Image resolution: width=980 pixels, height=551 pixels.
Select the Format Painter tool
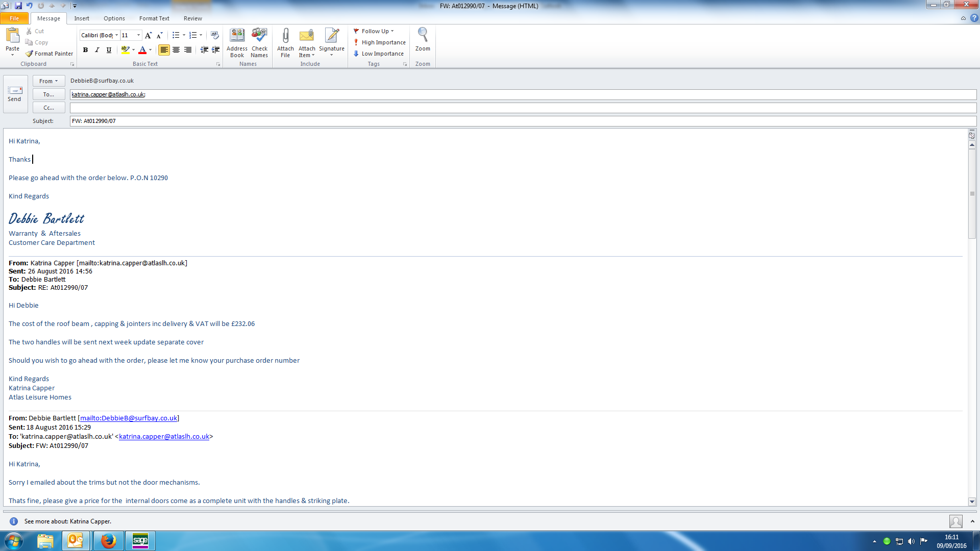point(50,54)
